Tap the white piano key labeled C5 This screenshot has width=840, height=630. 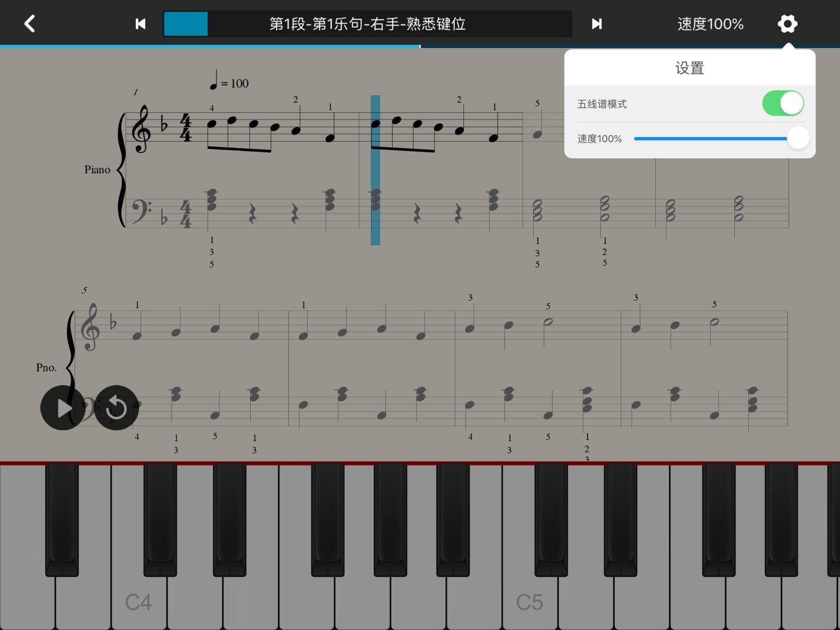[x=530, y=601]
